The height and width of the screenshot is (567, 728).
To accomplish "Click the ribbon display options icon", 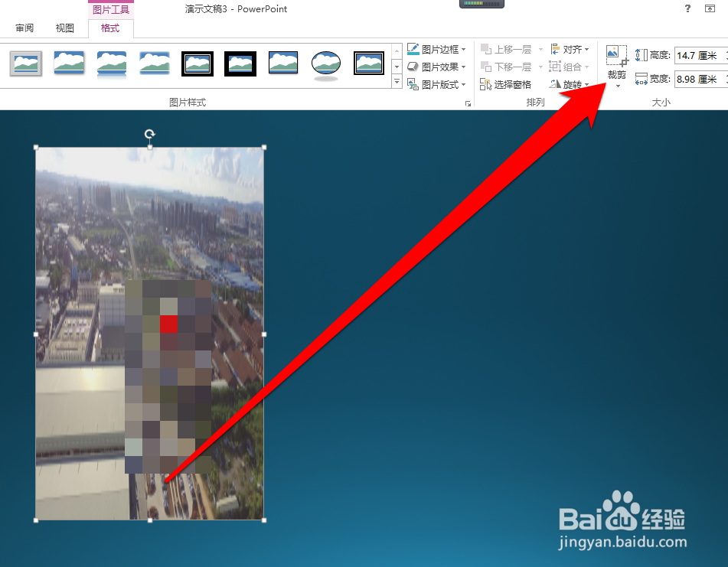I will click(710, 8).
